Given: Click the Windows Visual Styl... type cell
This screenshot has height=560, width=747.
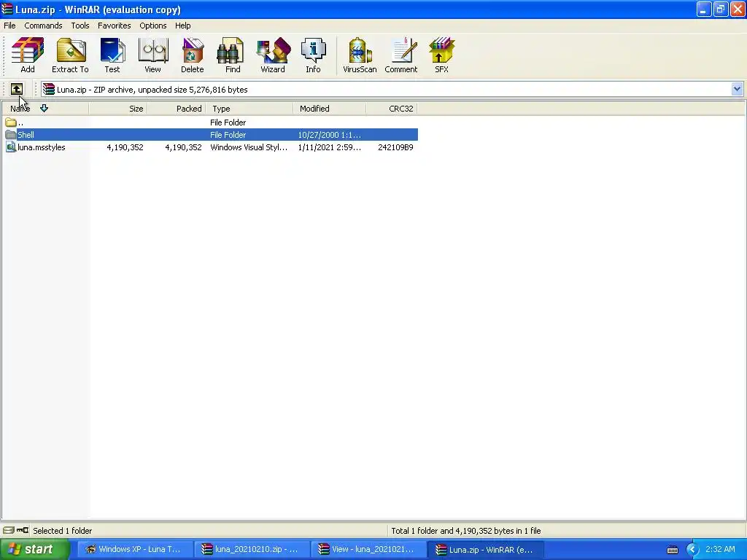Looking at the screenshot, I should (x=249, y=147).
